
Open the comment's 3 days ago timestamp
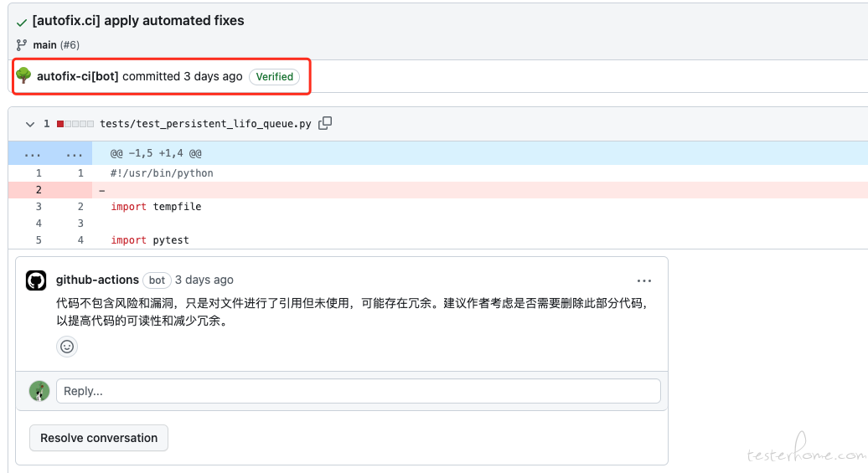tap(204, 280)
